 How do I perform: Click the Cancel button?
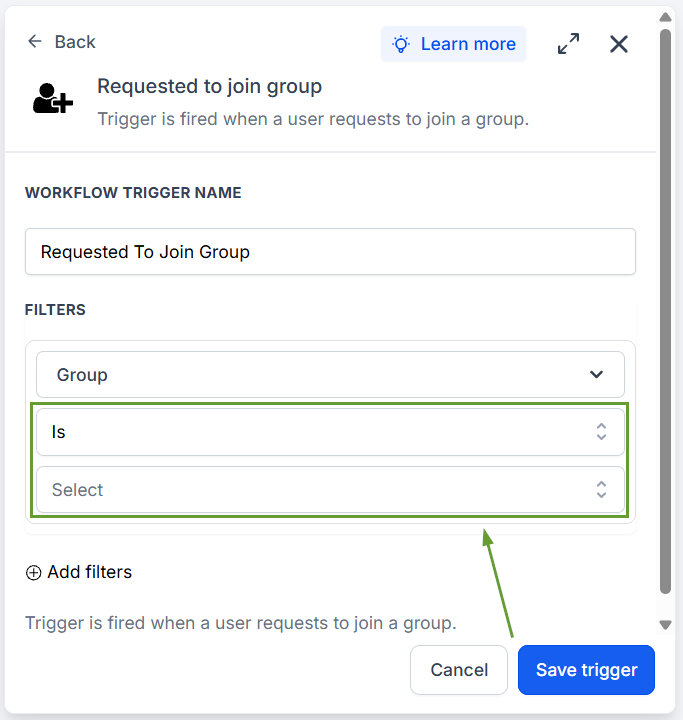click(x=459, y=670)
